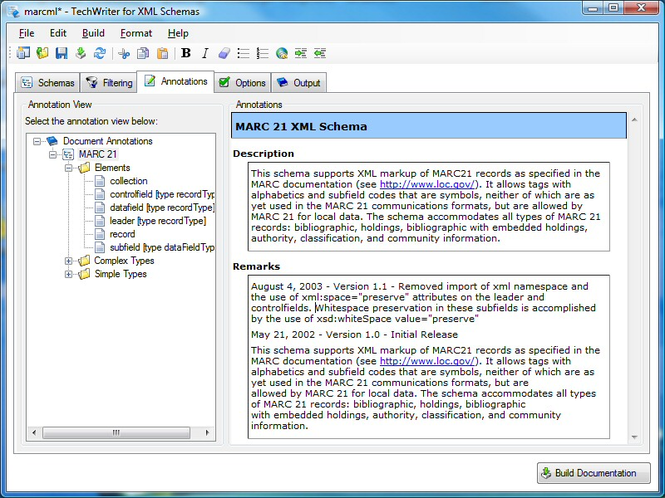The width and height of the screenshot is (665, 498).
Task: Click the MARC 21 XML Schema header
Action: point(429,126)
